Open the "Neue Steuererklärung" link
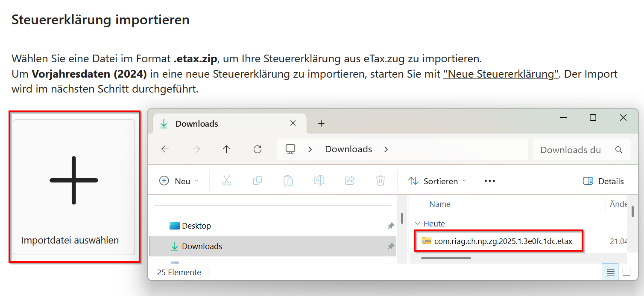This screenshot has width=644, height=296. click(501, 74)
